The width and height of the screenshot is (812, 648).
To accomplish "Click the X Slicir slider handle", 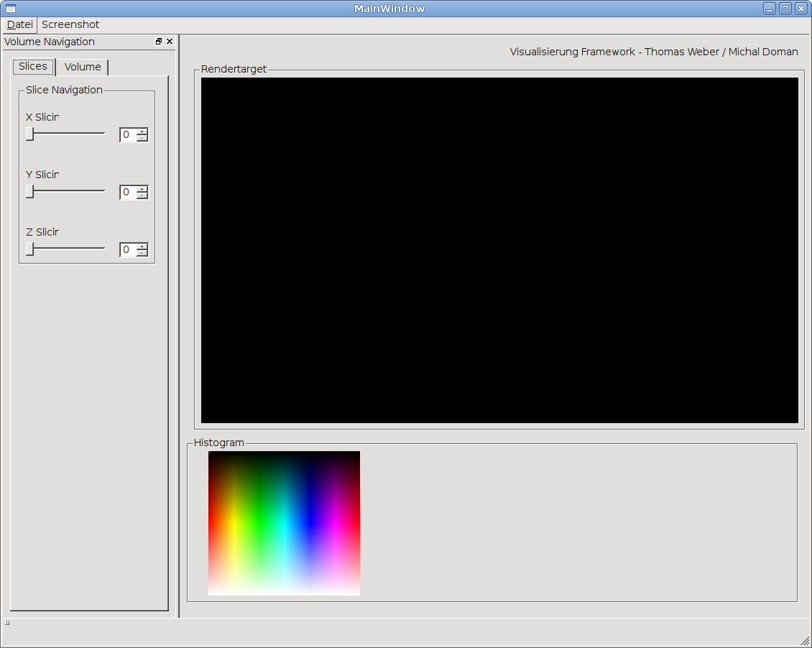I will 29,134.
